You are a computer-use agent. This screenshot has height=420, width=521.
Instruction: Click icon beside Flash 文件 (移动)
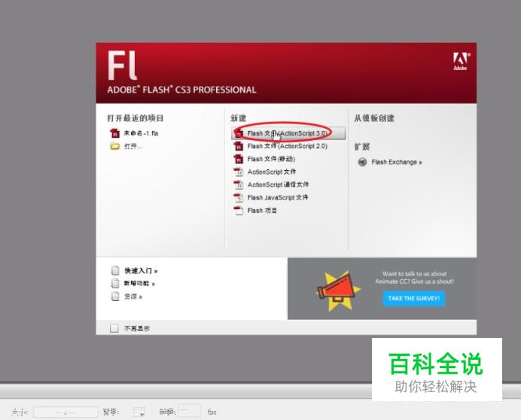(x=239, y=159)
